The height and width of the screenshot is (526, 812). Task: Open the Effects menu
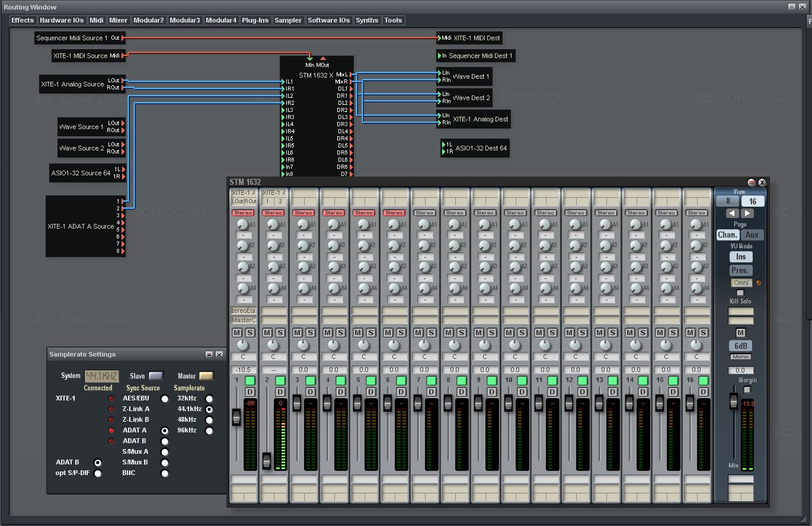[23, 20]
